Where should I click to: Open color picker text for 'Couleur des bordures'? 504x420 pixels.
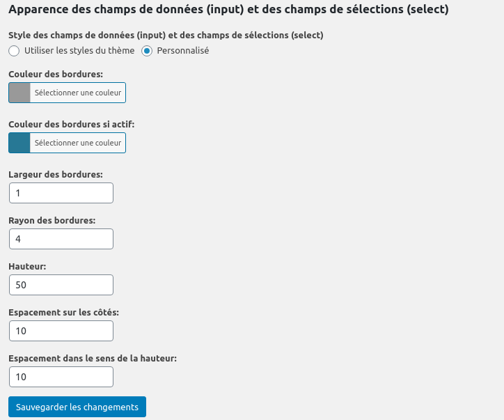(x=77, y=93)
